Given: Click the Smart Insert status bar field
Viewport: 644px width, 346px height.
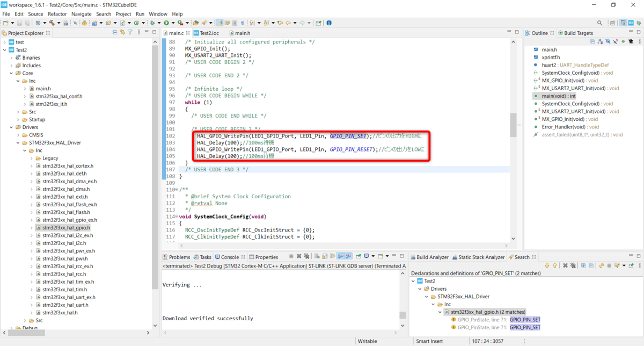Looking at the screenshot, I should click(x=429, y=341).
